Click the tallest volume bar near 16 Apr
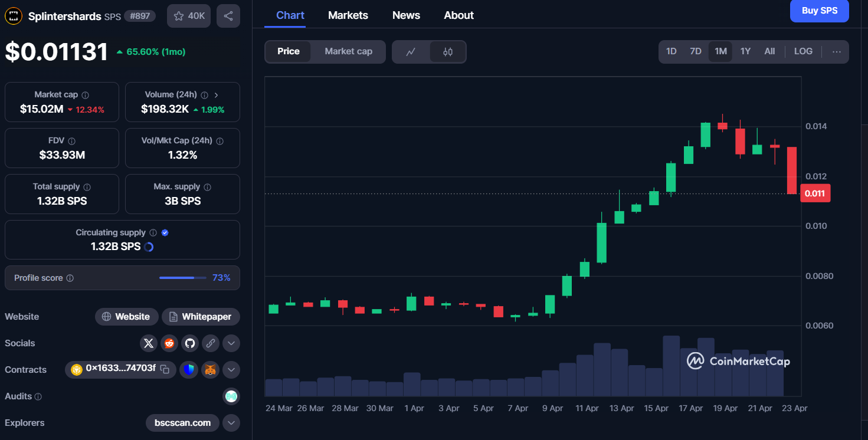Viewport: 868px width, 440px height. click(x=671, y=366)
